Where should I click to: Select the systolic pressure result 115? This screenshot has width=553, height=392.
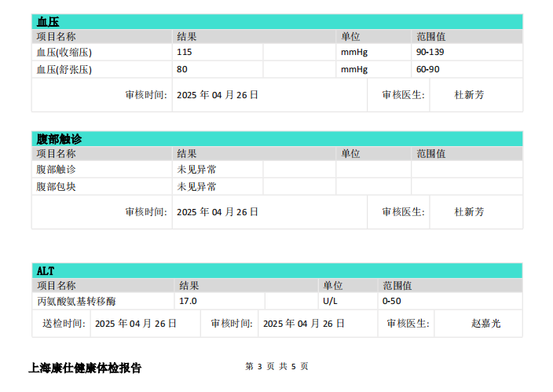coord(185,52)
